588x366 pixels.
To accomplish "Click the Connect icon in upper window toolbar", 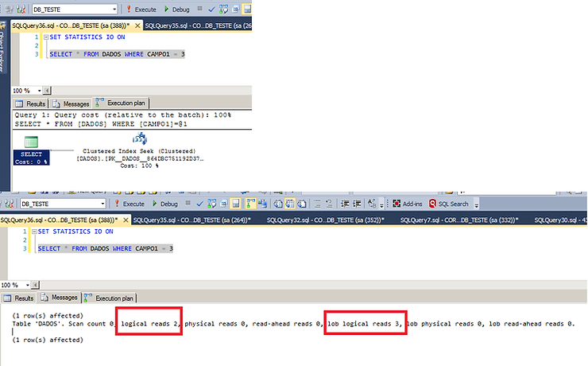I will 9,10.
